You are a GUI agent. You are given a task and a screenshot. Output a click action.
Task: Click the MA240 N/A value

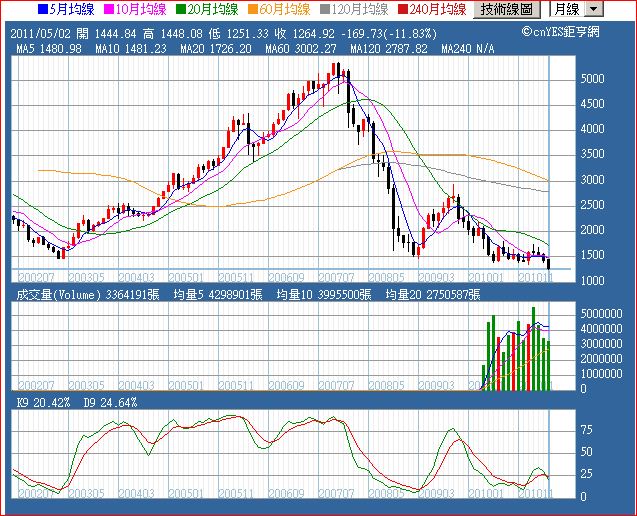click(468, 49)
